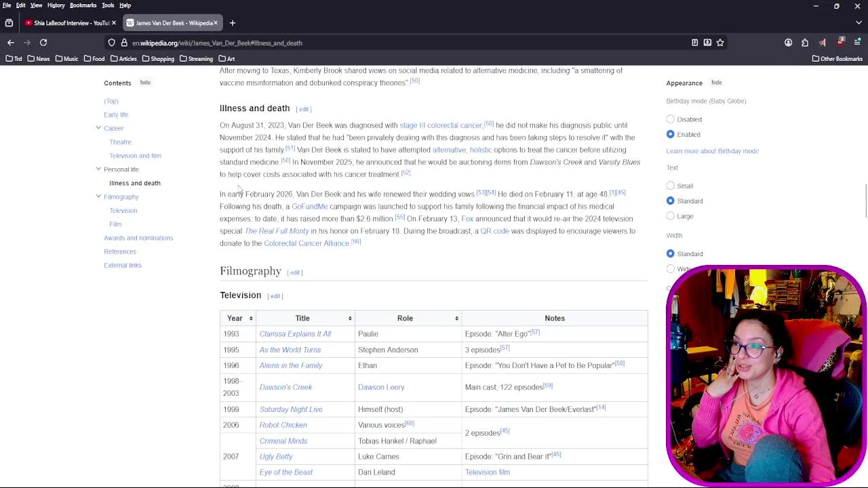Open the Firefox account icon
The width and height of the screenshot is (868, 488).
[788, 43]
